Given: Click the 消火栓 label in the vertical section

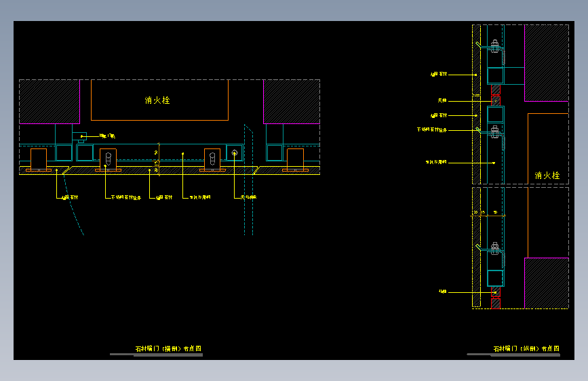Looking at the screenshot, I should click(x=547, y=176).
